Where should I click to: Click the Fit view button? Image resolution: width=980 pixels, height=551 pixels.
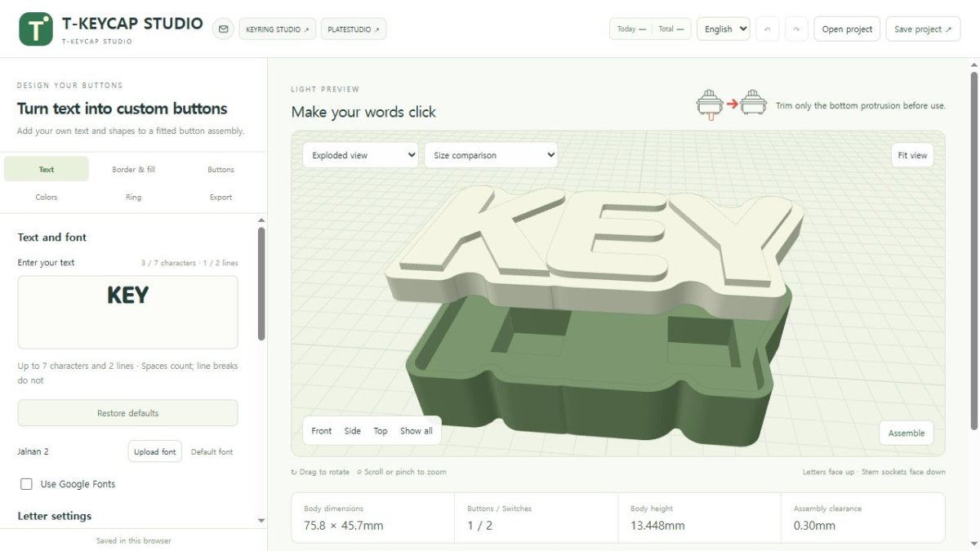coord(912,155)
